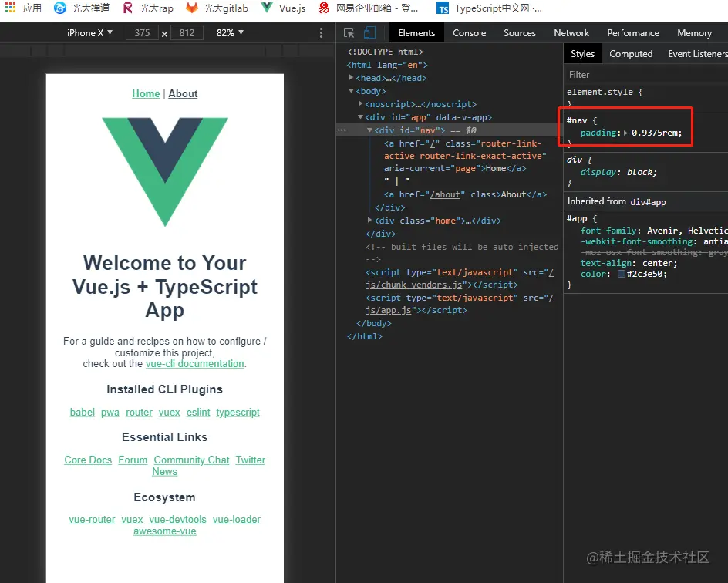728x583 pixels.
Task: Open the Community Chat link
Action: 191,460
